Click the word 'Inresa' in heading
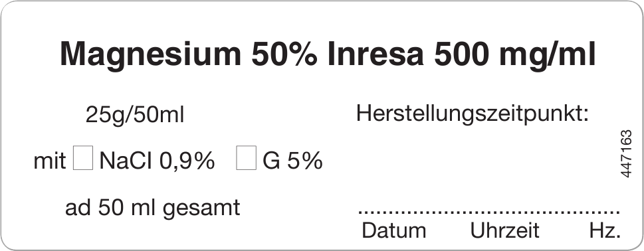Screen dimensions: 644x251 pyautogui.click(x=376, y=54)
